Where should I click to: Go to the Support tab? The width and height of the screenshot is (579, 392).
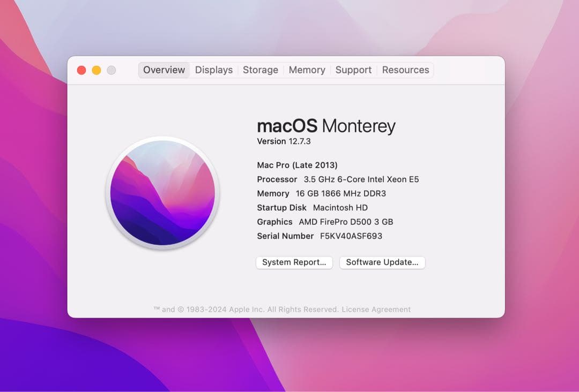click(x=353, y=70)
